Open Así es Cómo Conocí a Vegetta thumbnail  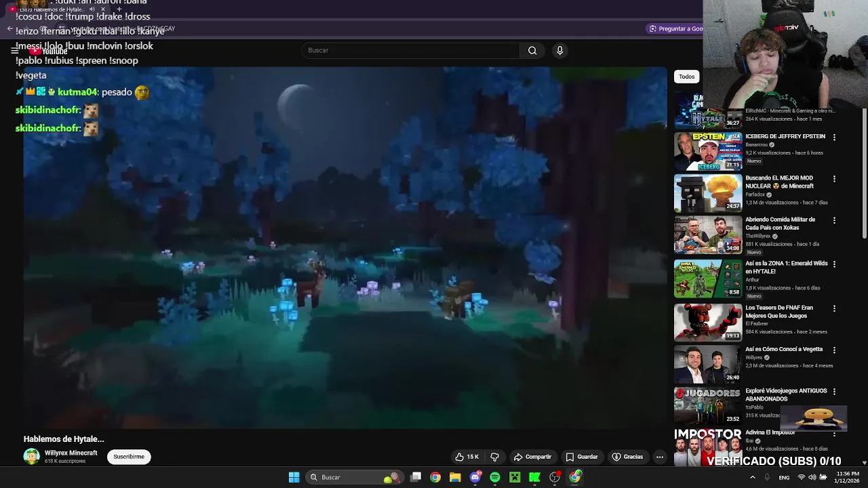(x=708, y=365)
